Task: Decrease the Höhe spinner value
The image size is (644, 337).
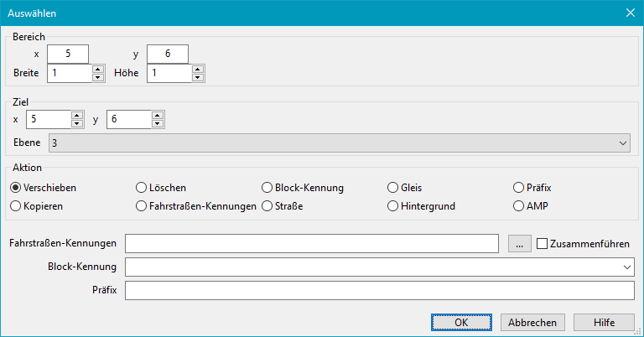Action: (198, 78)
